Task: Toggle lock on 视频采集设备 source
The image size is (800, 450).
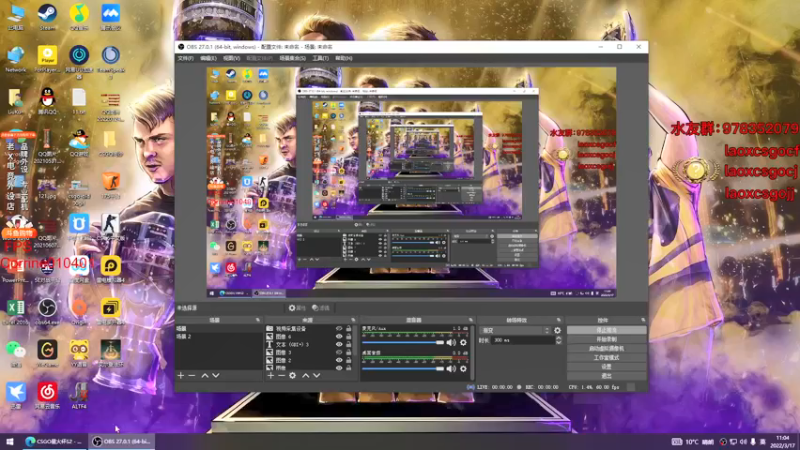Action: click(x=348, y=329)
